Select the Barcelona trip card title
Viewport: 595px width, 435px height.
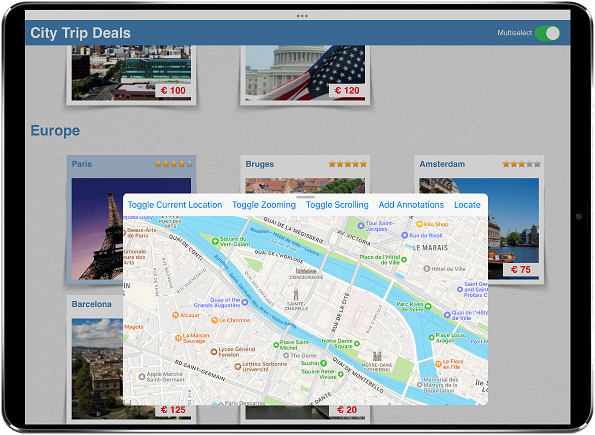(x=91, y=304)
